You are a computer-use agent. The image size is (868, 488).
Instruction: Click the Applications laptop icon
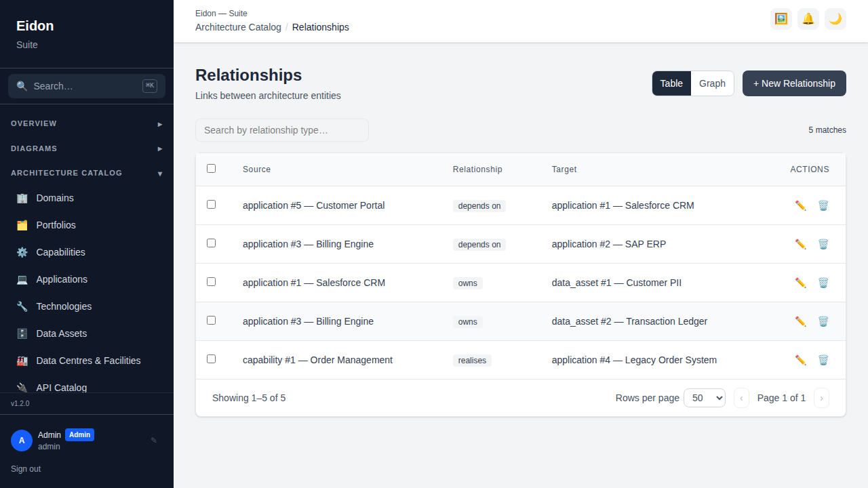[x=22, y=279]
